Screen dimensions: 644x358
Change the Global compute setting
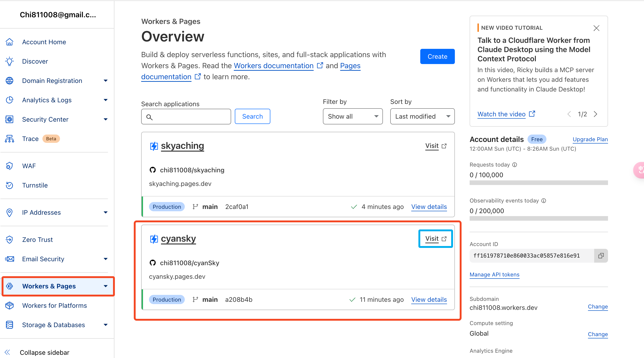click(598, 334)
